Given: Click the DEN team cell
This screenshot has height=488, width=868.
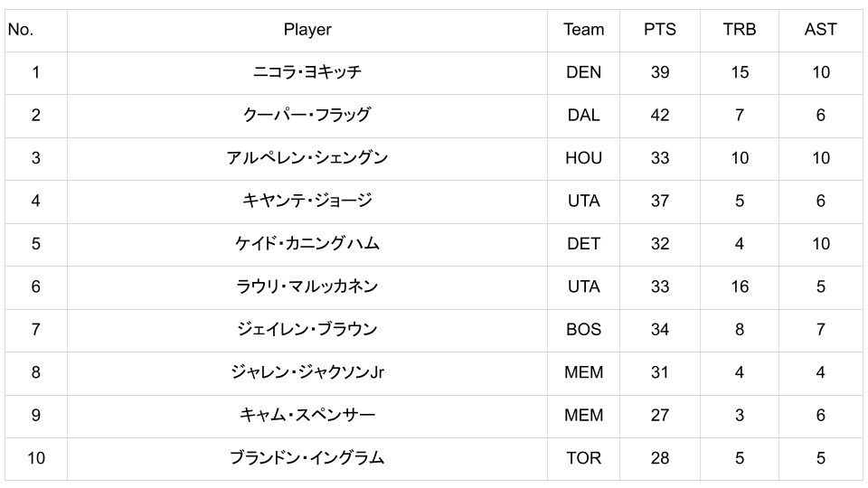Looking at the screenshot, I should point(583,72).
